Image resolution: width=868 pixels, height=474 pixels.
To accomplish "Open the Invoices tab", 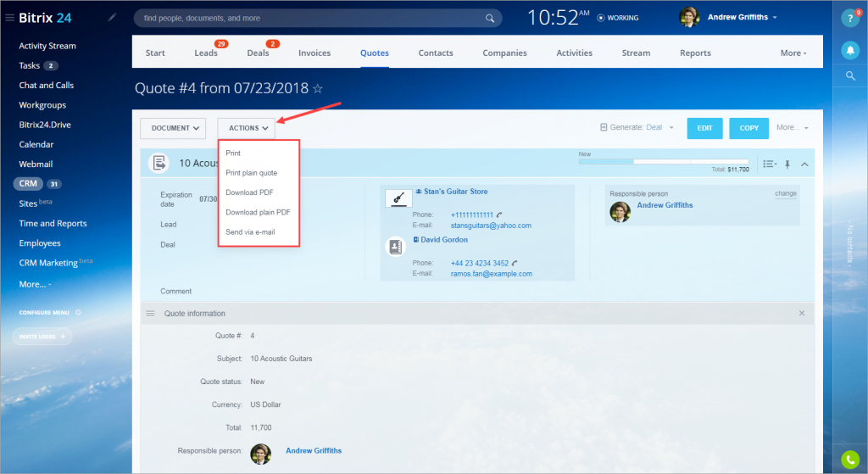I will pos(314,53).
